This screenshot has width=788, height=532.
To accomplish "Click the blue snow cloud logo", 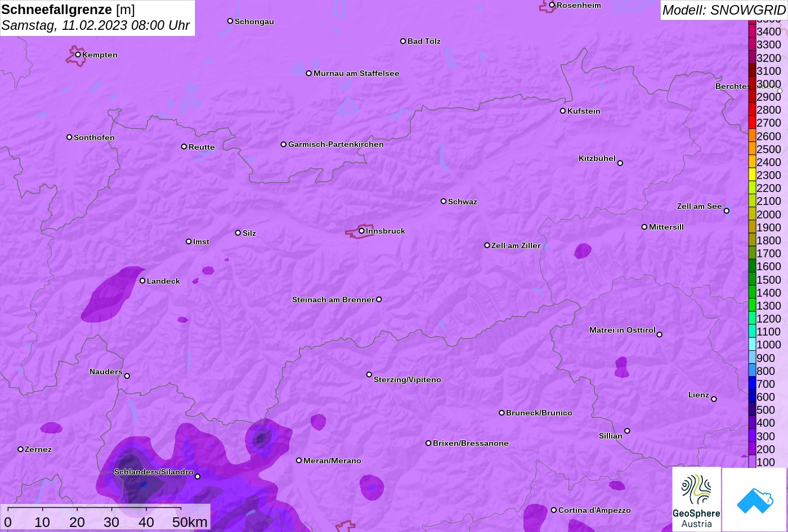I will pyautogui.click(x=754, y=499).
